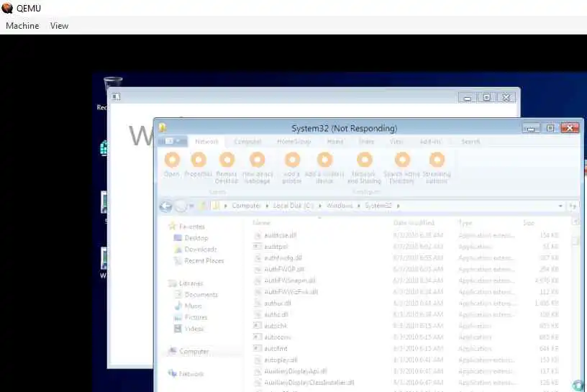This screenshot has height=392, width=587.
Task: Click the file list vertical scrollbar thumb
Action: [x=575, y=242]
